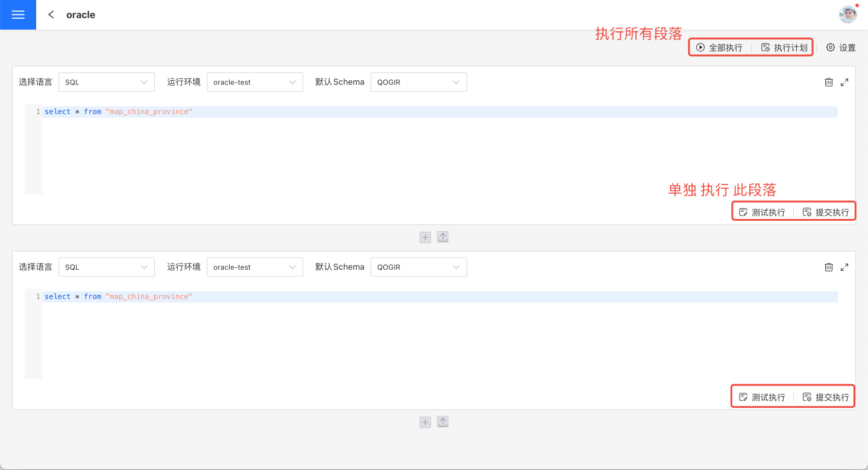The image size is (868, 470).
Task: Open second paragraph's QOGIR schema dropdown
Action: click(418, 267)
